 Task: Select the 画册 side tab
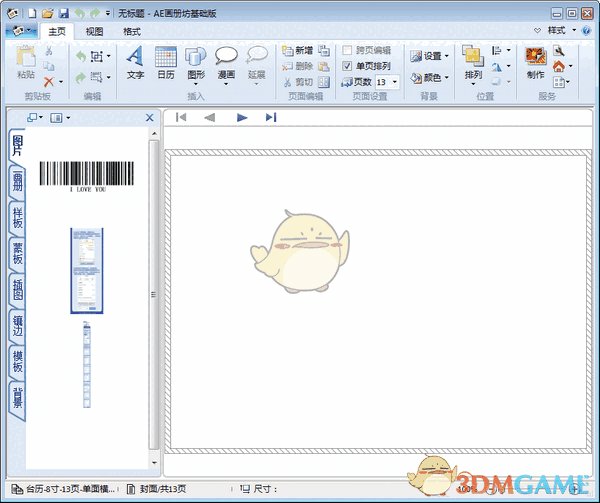pyautogui.click(x=18, y=181)
